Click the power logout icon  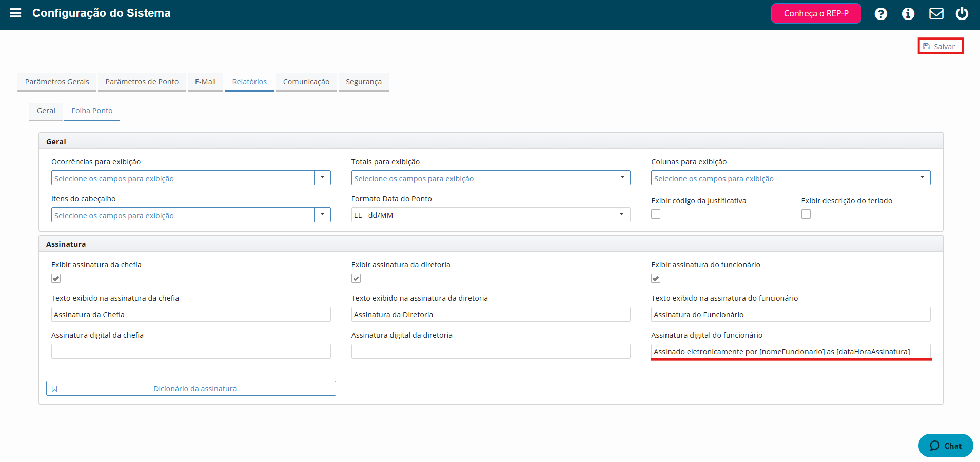(x=962, y=13)
